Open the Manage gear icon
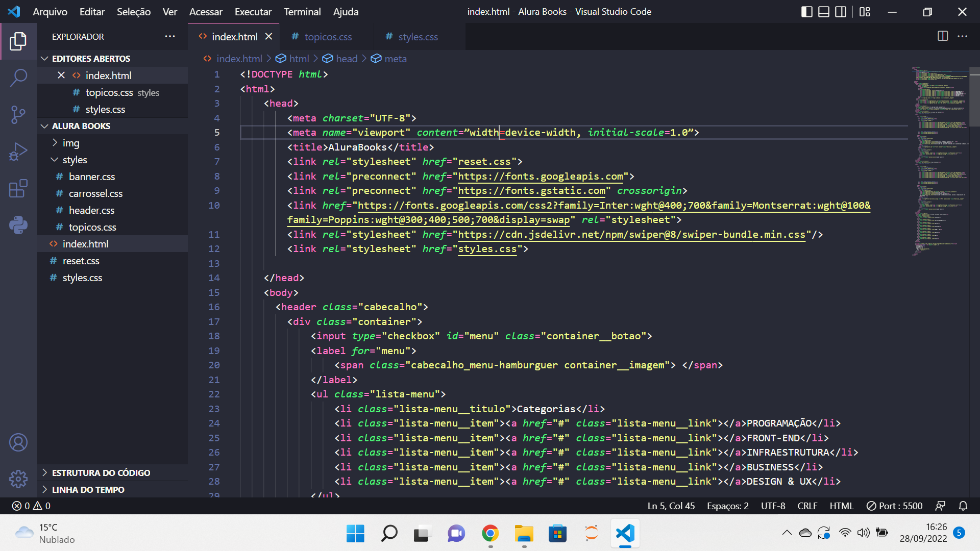The height and width of the screenshot is (551, 980). (18, 479)
